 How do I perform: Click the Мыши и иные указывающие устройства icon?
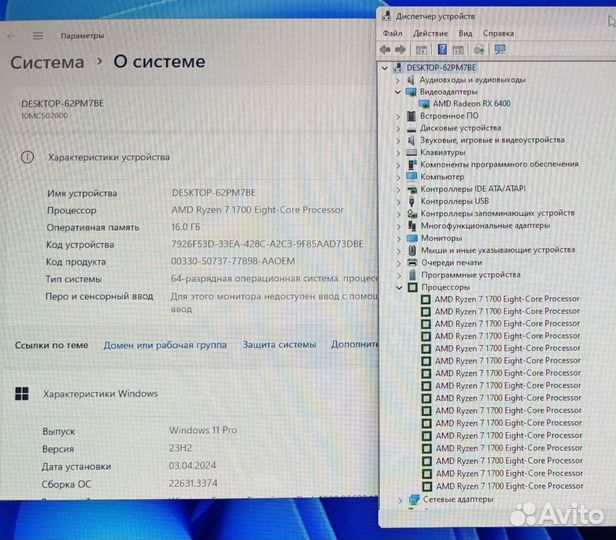point(412,250)
